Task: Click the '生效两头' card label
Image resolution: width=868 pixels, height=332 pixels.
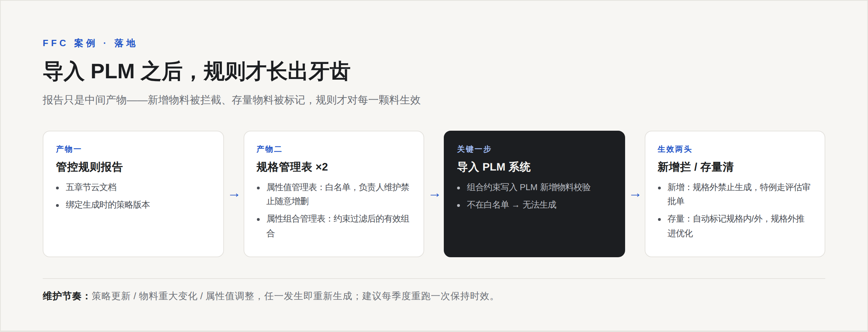Action: click(x=674, y=149)
